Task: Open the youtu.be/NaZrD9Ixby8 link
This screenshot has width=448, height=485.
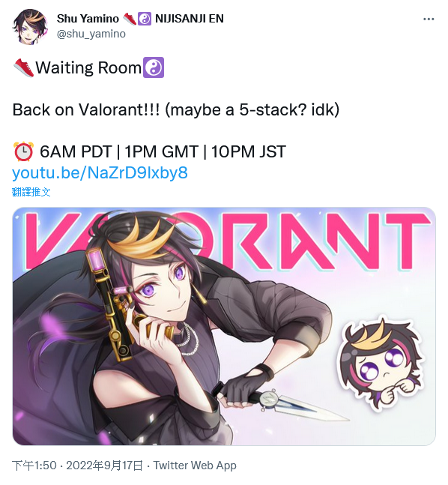Action: click(100, 172)
